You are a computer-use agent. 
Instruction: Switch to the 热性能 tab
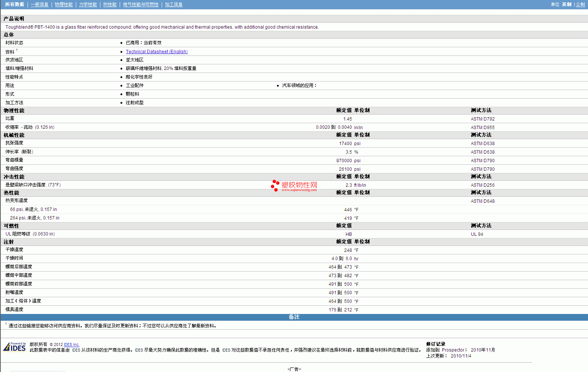click(110, 4)
